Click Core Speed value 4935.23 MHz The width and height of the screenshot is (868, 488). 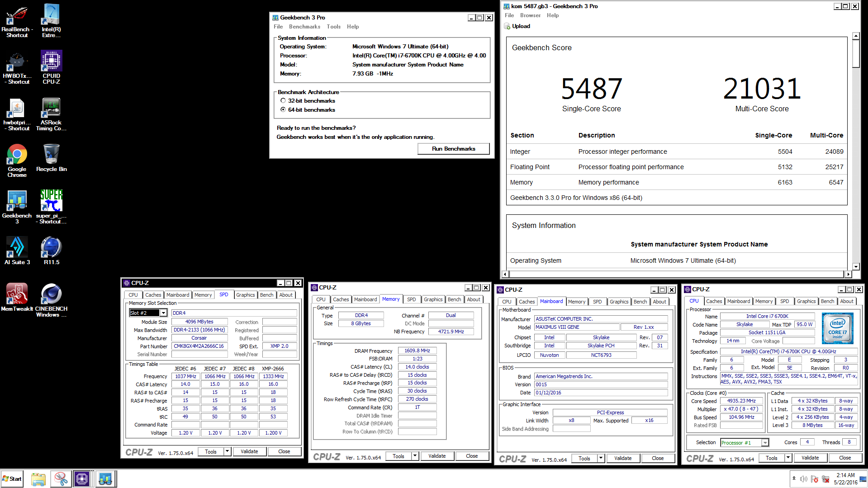coord(741,401)
